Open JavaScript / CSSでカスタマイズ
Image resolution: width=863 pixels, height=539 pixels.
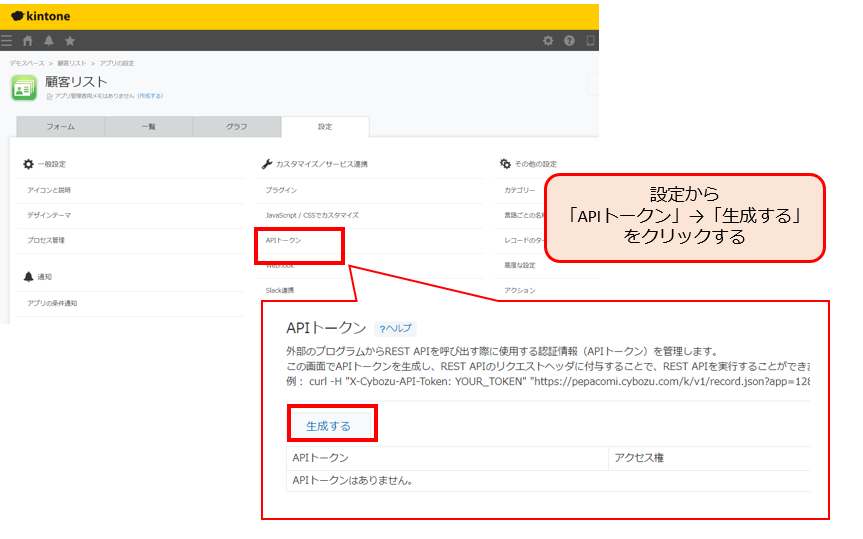click(x=312, y=215)
